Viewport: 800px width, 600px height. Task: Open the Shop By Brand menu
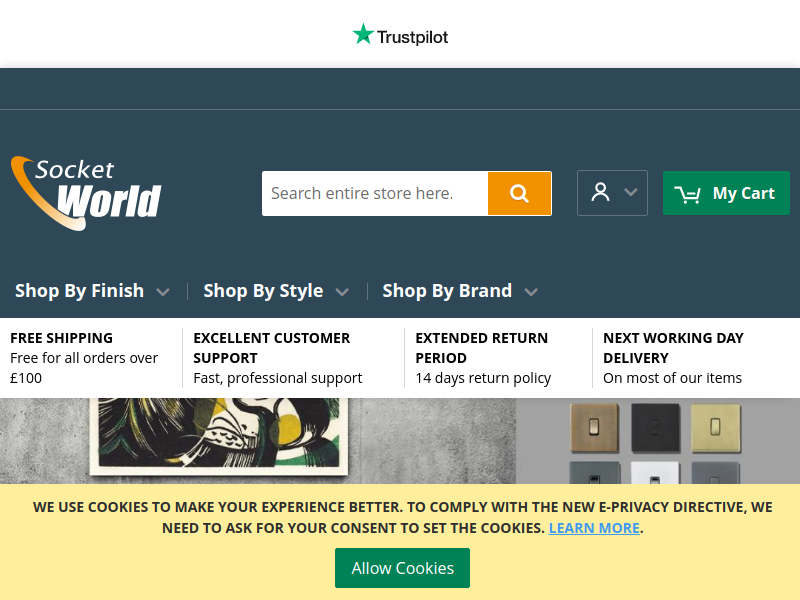[447, 290]
